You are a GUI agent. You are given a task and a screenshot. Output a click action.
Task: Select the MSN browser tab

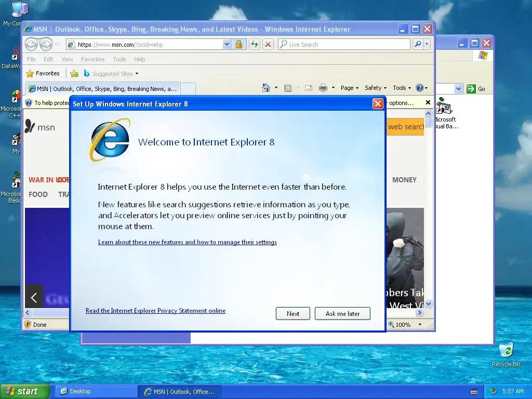pyautogui.click(x=103, y=89)
